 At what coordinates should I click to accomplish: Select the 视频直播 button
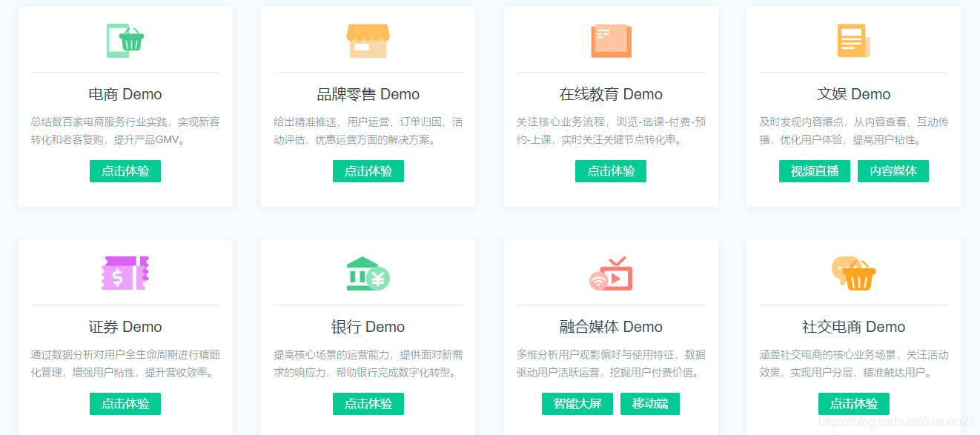click(x=815, y=171)
